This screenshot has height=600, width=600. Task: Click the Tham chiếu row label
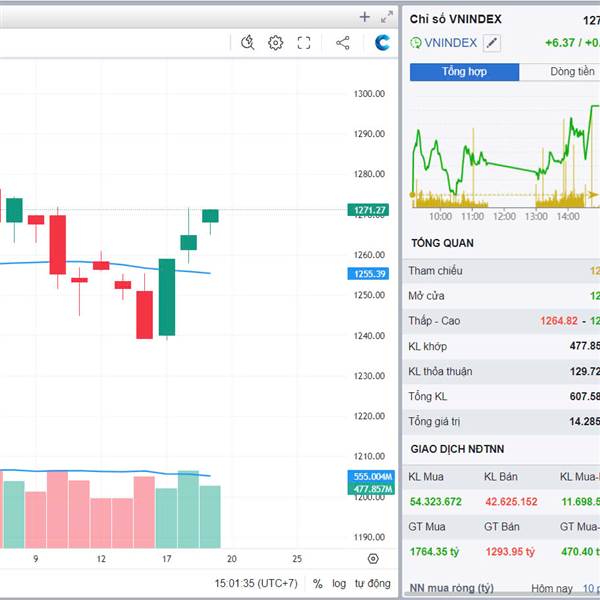[x=435, y=271]
